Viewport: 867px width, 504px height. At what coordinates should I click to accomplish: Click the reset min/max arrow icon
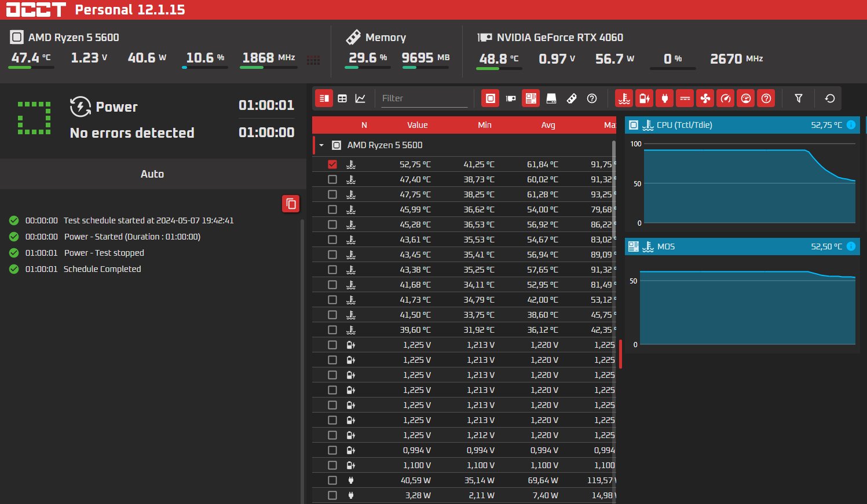click(830, 98)
